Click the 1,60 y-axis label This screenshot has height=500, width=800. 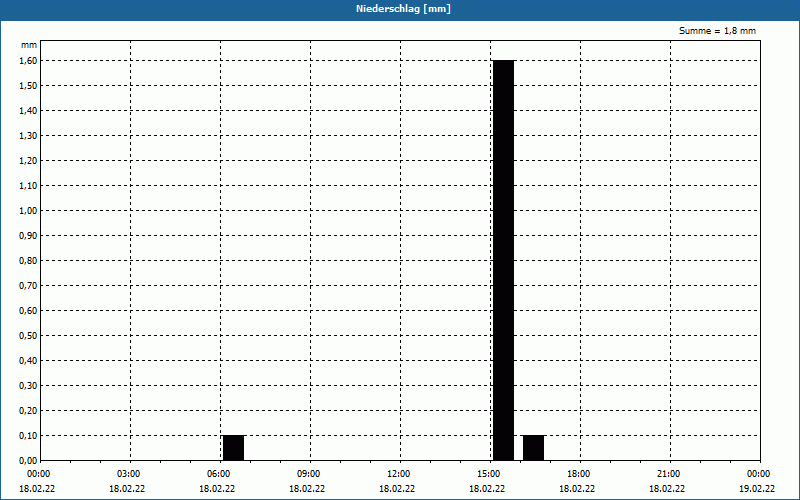click(28, 61)
